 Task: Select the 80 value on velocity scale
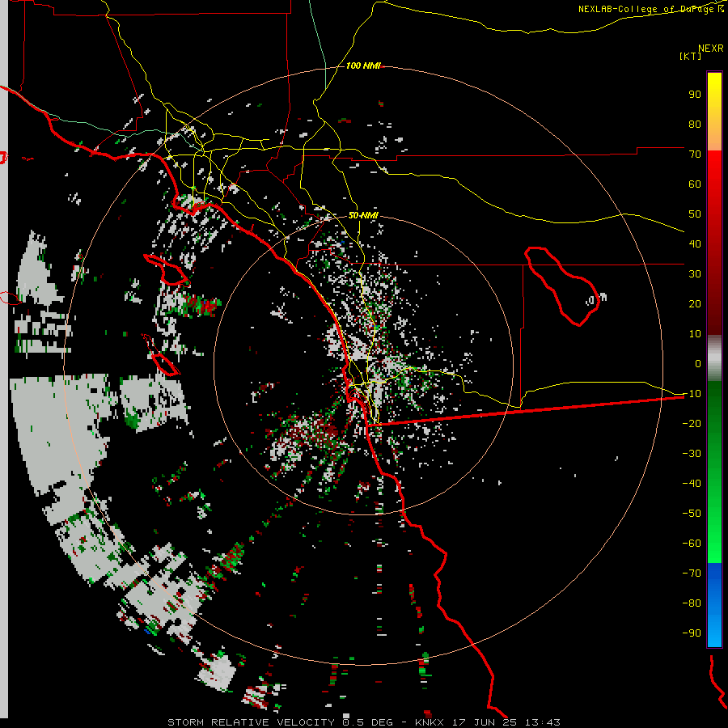coord(695,124)
